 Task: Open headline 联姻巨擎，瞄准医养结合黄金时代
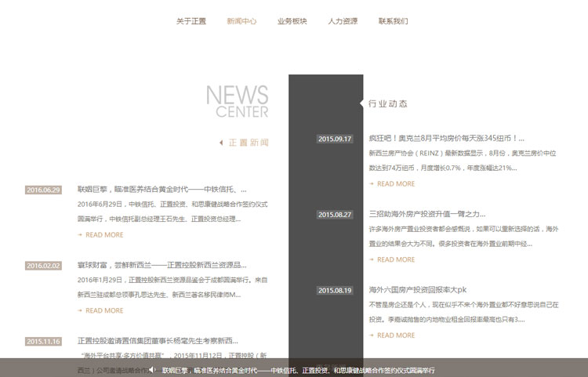pos(162,190)
